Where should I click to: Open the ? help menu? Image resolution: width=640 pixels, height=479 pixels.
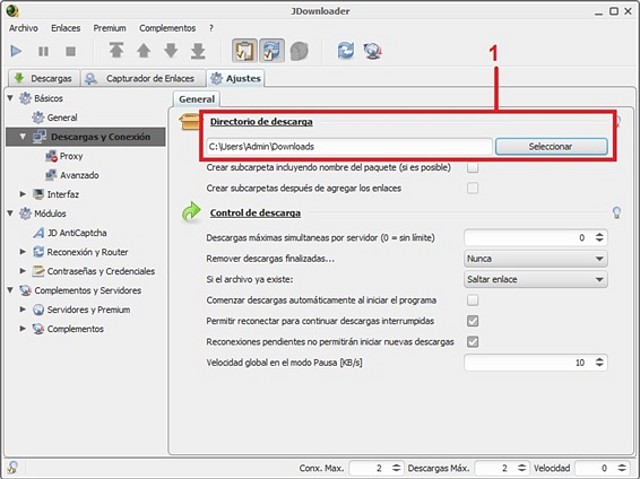pyautogui.click(x=211, y=28)
